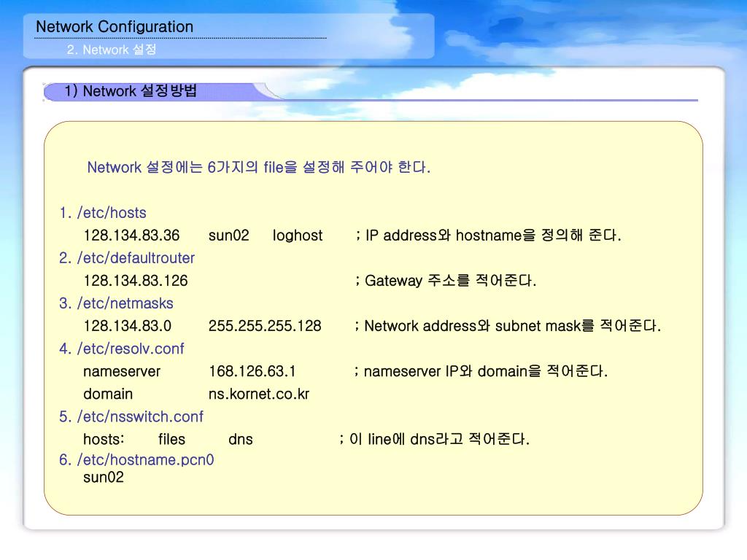Click subnet mask 255.255.255.128
Image resolution: width=747 pixels, height=560 pixels.
(265, 326)
